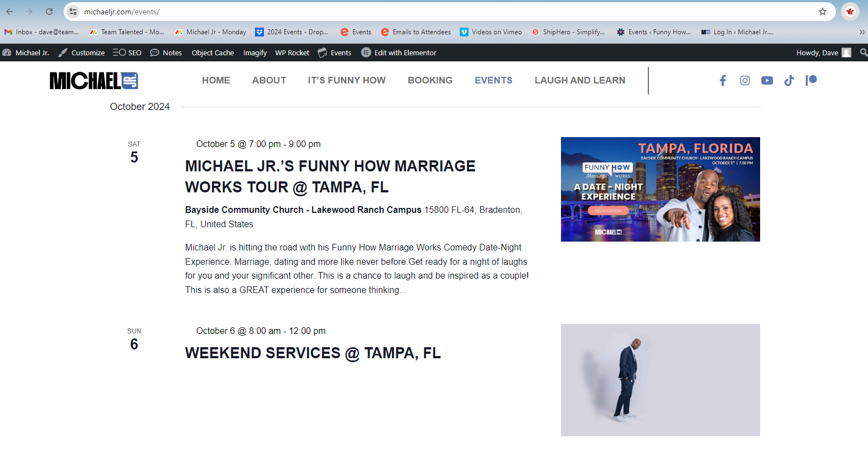Open Notes in the admin bar
868x455 pixels.
coord(166,53)
